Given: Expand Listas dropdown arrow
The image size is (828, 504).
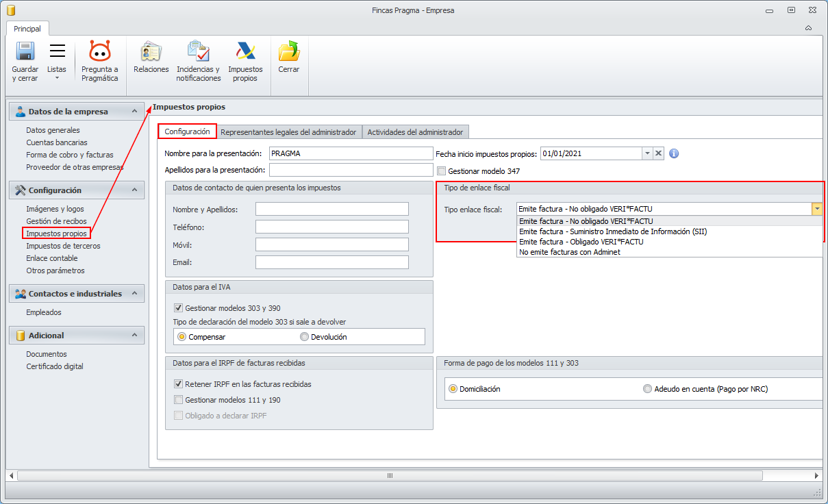Looking at the screenshot, I should pyautogui.click(x=57, y=77).
